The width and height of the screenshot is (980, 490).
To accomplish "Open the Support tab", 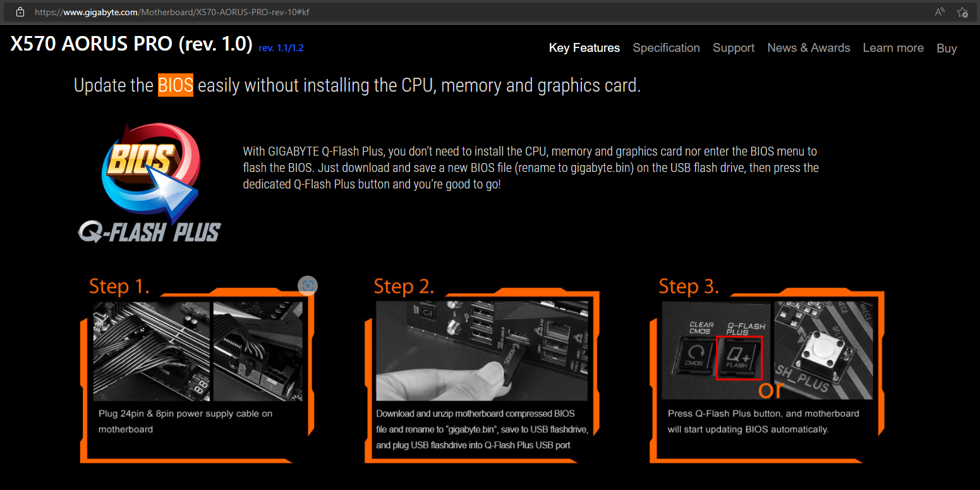I will tap(734, 48).
